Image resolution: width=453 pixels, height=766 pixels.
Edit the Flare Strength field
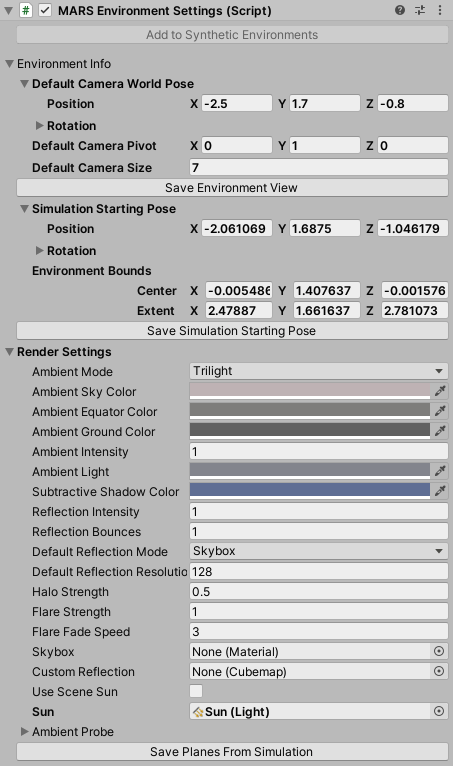point(319,611)
